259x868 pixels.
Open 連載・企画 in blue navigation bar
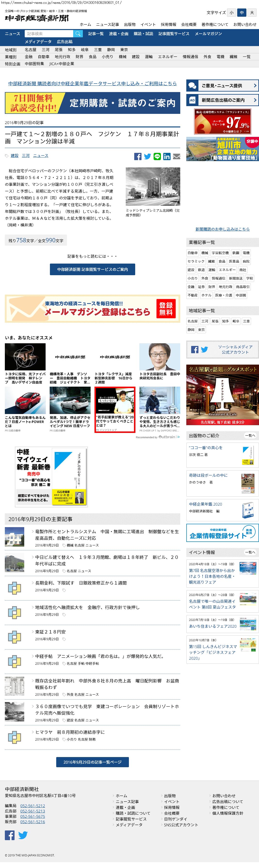(x=118, y=34)
